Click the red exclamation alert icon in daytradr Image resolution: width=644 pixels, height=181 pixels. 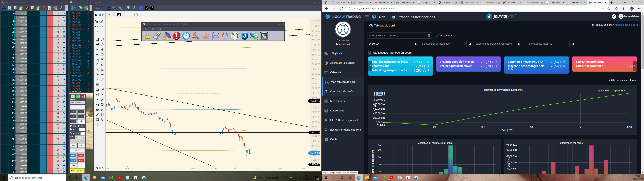click(176, 36)
